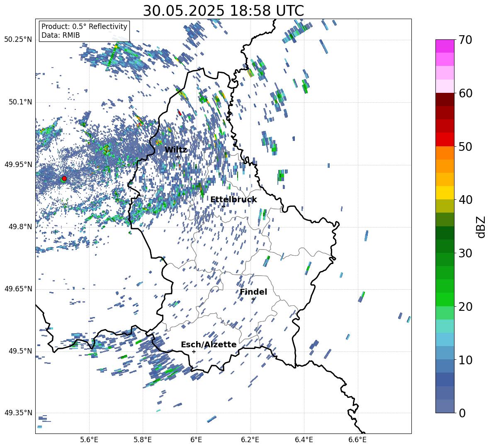This screenshot has width=491, height=448.
Task: Click the 5.6°E longitude tick label
Action: [x=89, y=440]
